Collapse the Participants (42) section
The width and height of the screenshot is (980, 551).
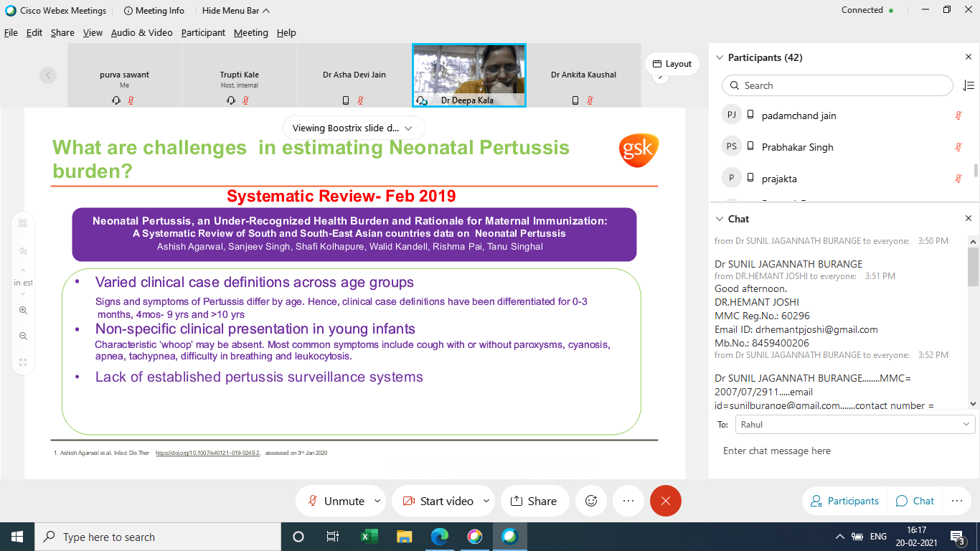720,57
